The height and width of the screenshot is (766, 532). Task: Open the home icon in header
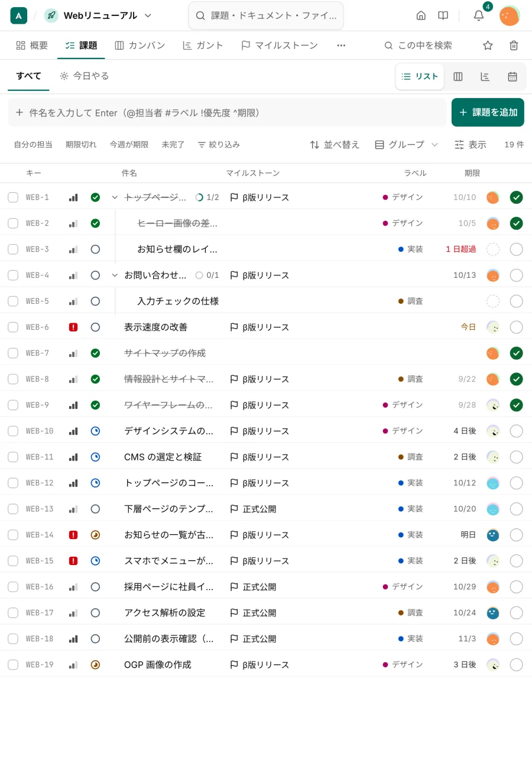pos(421,15)
